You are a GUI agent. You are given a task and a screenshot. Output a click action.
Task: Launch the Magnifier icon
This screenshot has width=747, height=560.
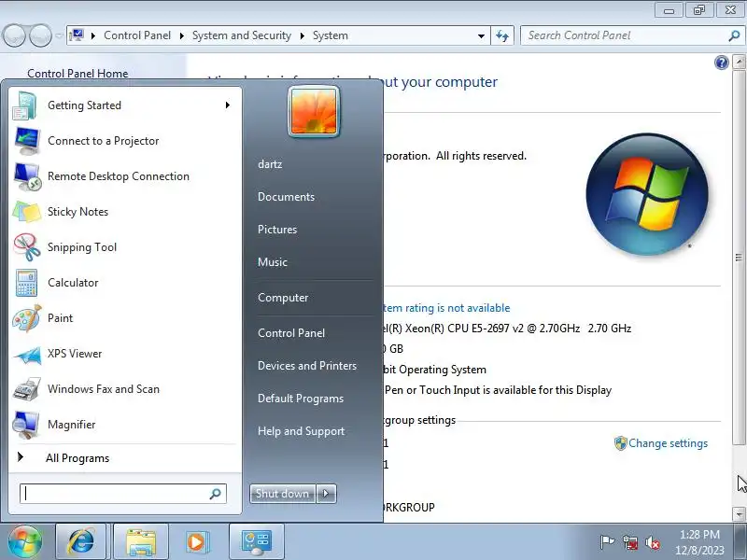click(26, 425)
